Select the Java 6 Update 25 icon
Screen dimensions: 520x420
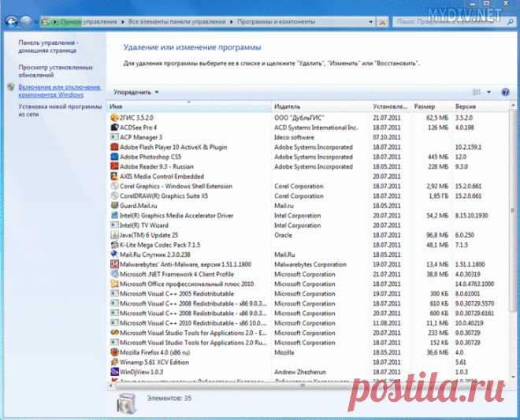click(114, 235)
